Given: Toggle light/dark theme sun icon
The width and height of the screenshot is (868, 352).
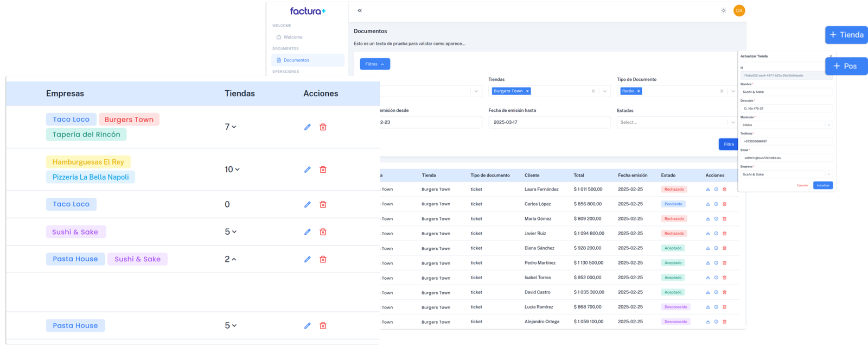Looking at the screenshot, I should (723, 11).
